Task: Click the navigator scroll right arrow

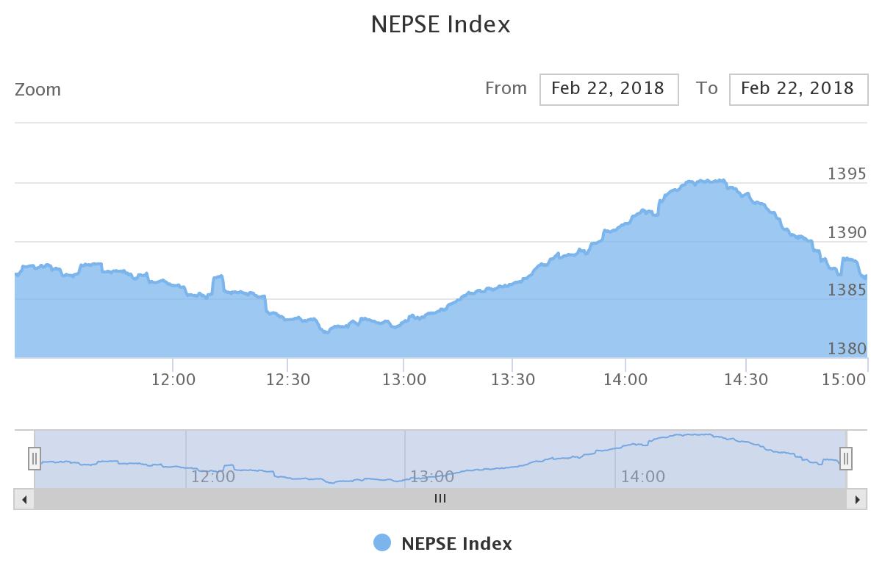Action: tap(857, 500)
